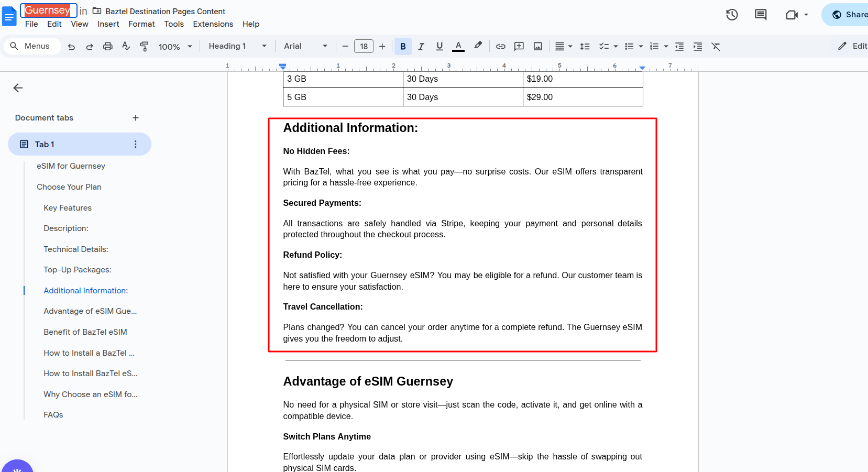Open the Extensions menu
868x472 pixels.
click(x=213, y=24)
